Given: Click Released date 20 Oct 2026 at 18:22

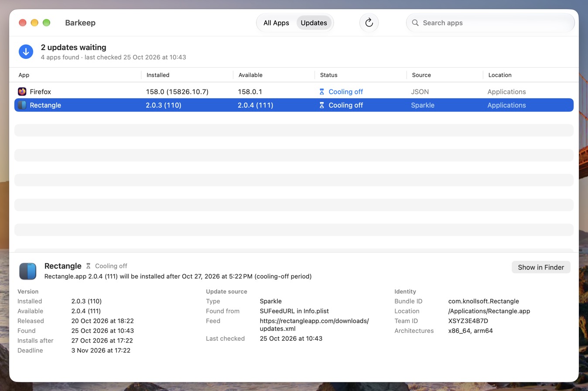Looking at the screenshot, I should tap(103, 321).
